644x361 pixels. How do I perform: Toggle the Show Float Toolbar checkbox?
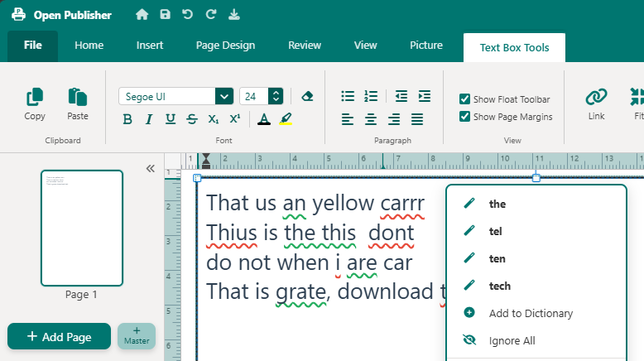[x=464, y=99]
